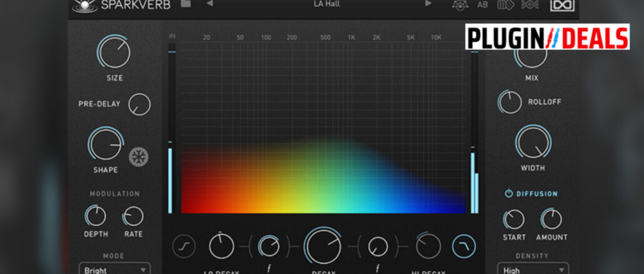This screenshot has height=274, width=644.
Task: Open the Mode dropdown showing Bright
Action: (x=114, y=269)
